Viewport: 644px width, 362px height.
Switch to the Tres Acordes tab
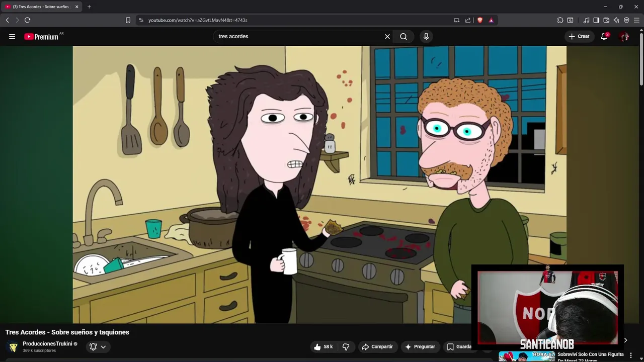(42, 7)
